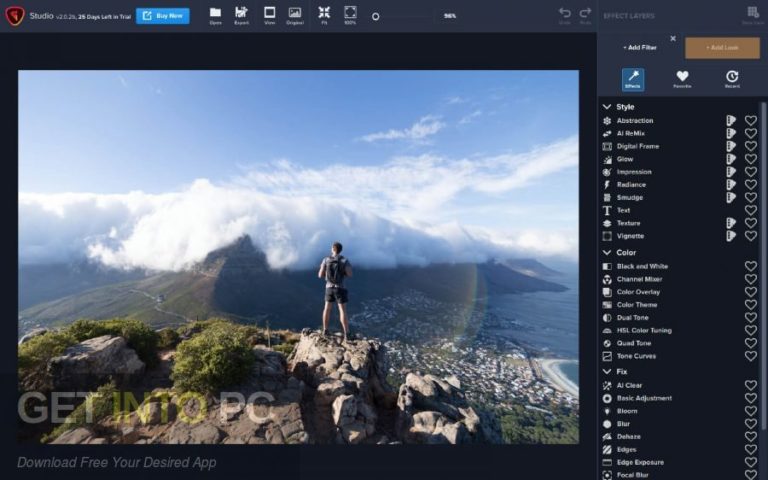Screen dimensions: 768x480
Task: Show the Original image icon
Action: (x=295, y=15)
